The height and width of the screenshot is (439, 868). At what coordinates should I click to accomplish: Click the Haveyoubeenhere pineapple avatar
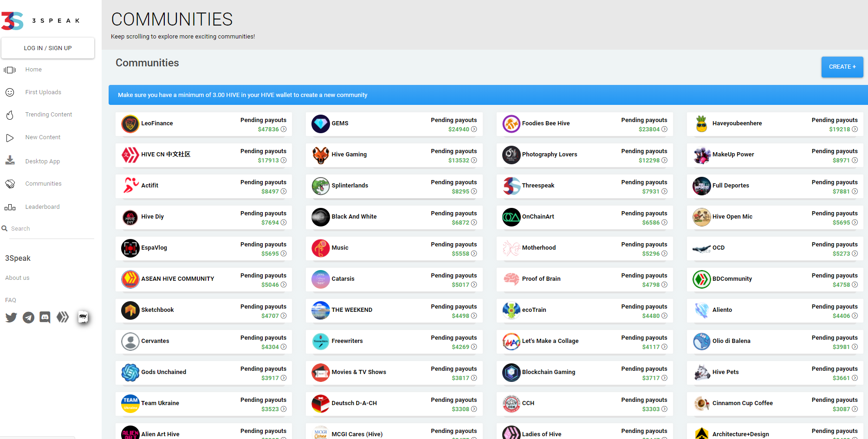pyautogui.click(x=702, y=124)
